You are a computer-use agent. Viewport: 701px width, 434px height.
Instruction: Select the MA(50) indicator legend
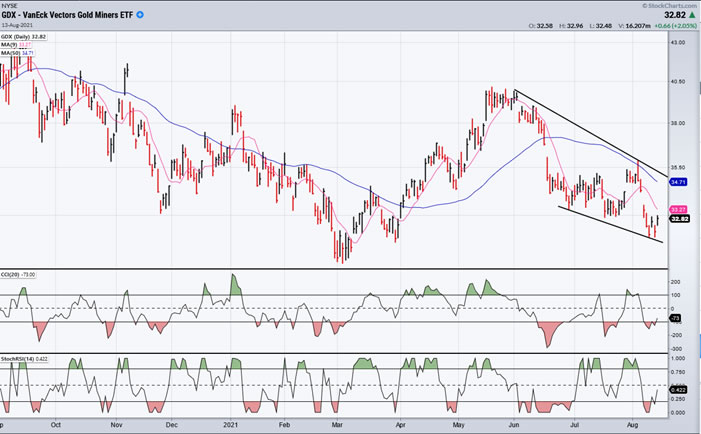click(x=17, y=51)
